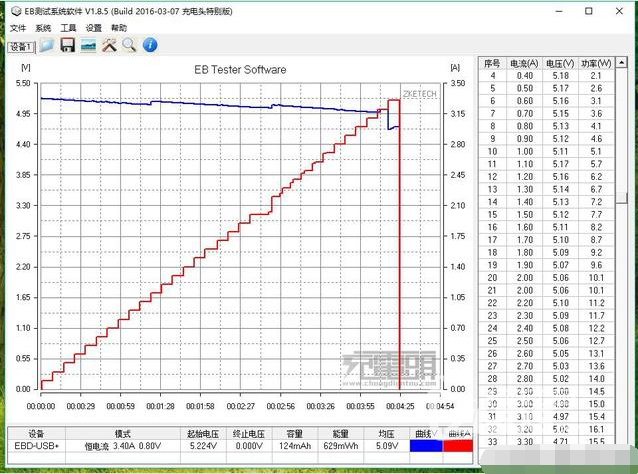638x474 pixels.
Task: Minimize the EB Tester window
Action: (x=559, y=11)
